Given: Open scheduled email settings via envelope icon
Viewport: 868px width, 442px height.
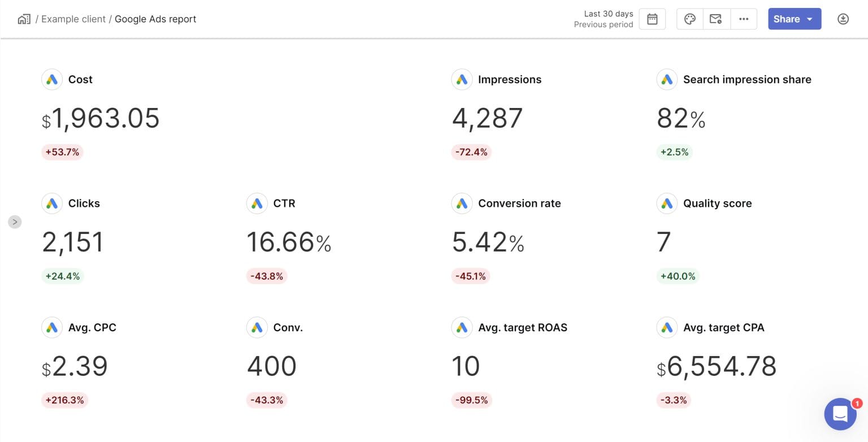Looking at the screenshot, I should click(716, 19).
